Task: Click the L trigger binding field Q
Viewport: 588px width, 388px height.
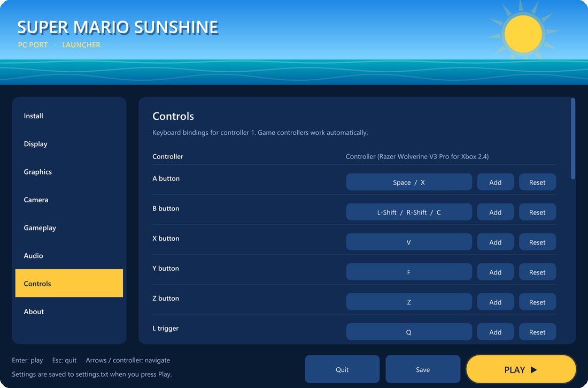Action: (x=409, y=332)
